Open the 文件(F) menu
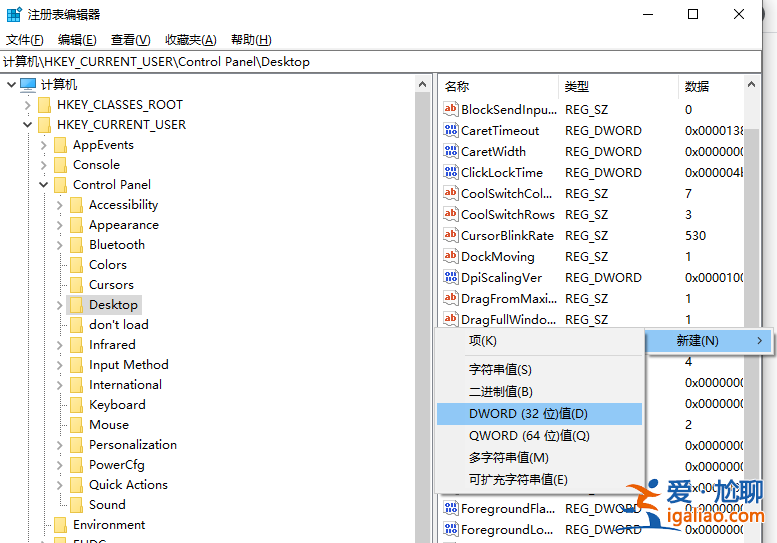777x543 pixels. coord(25,40)
